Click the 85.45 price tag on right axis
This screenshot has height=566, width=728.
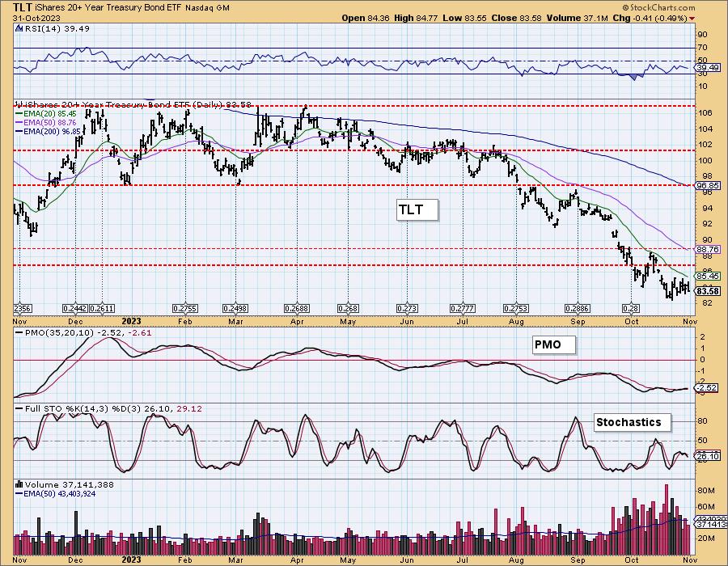tap(708, 276)
